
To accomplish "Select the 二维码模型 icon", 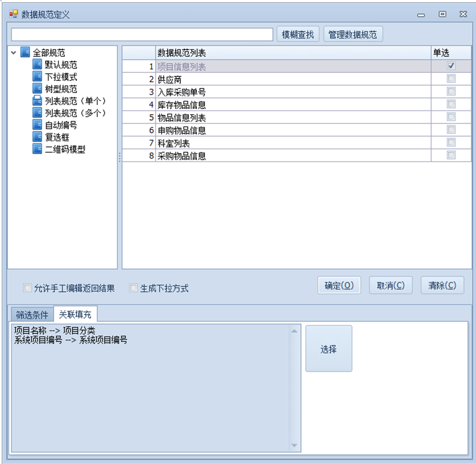I will click(x=37, y=149).
